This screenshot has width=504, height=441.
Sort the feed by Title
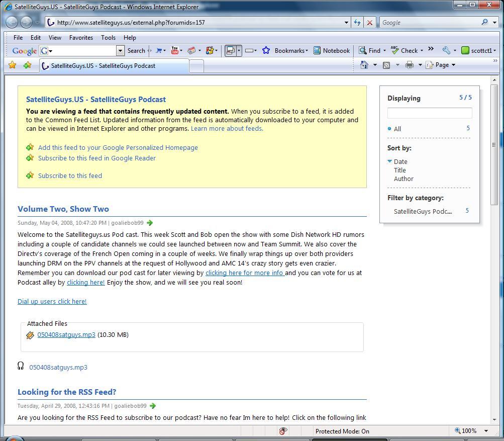pos(400,170)
